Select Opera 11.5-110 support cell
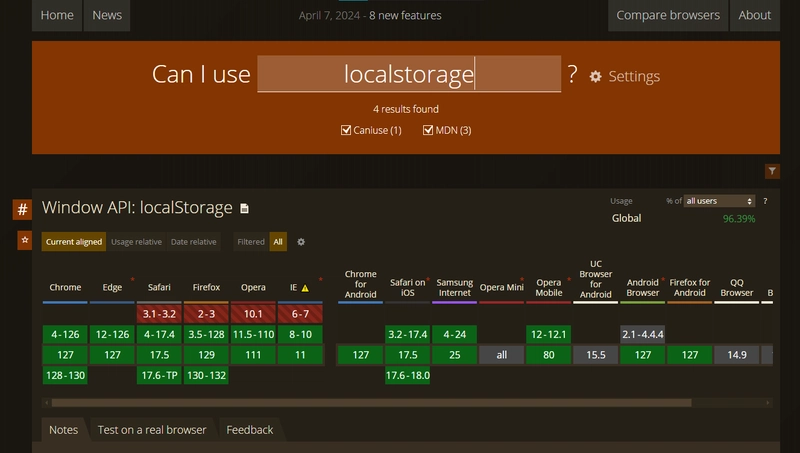The height and width of the screenshot is (453, 800). click(x=253, y=335)
